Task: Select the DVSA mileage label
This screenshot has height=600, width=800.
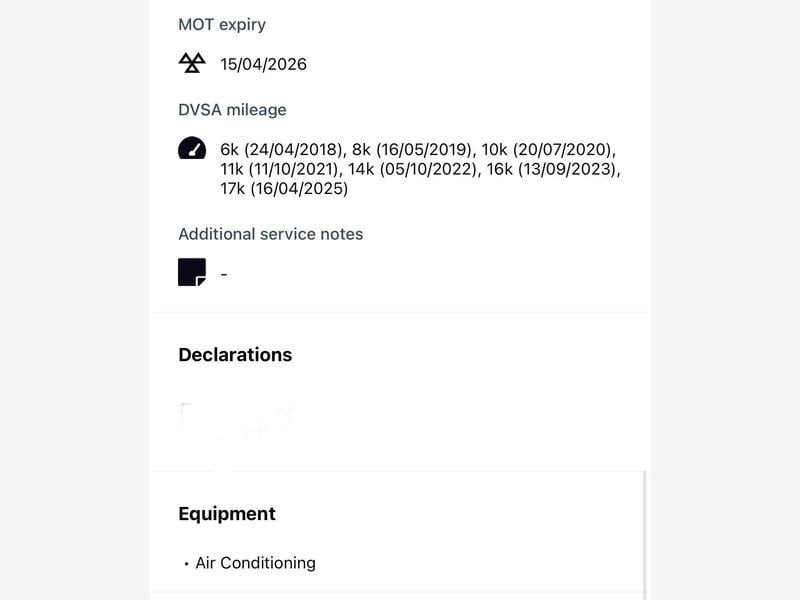Action: (232, 110)
